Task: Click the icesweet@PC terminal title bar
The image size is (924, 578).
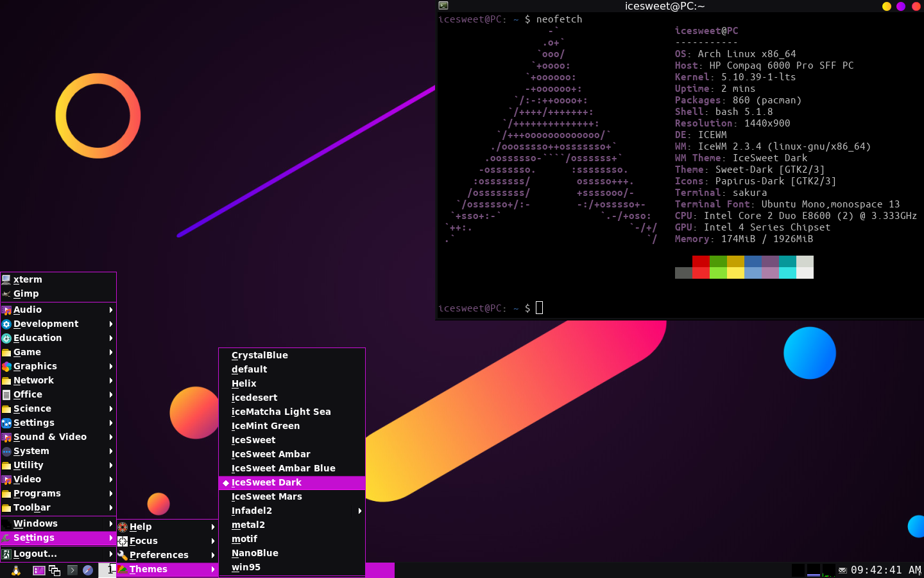Action: 665,6
